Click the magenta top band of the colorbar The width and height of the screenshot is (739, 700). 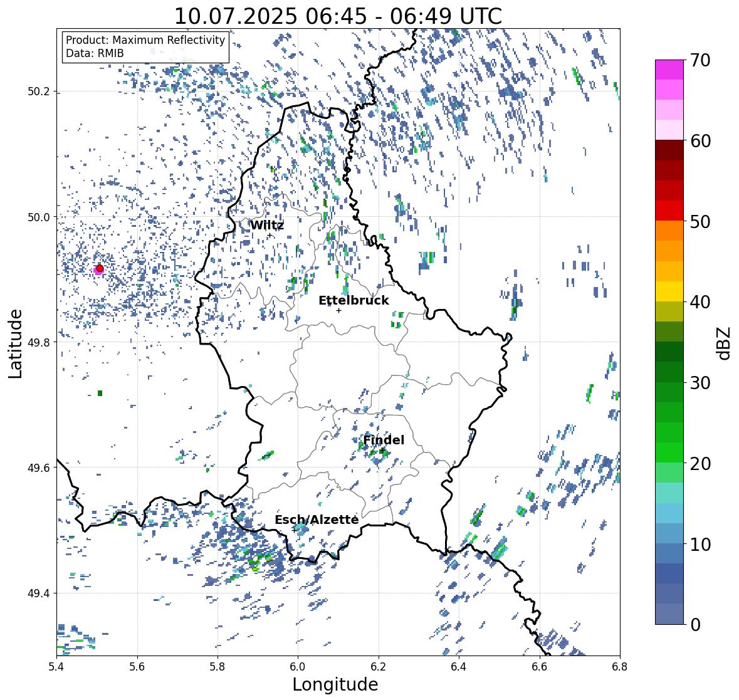click(669, 70)
